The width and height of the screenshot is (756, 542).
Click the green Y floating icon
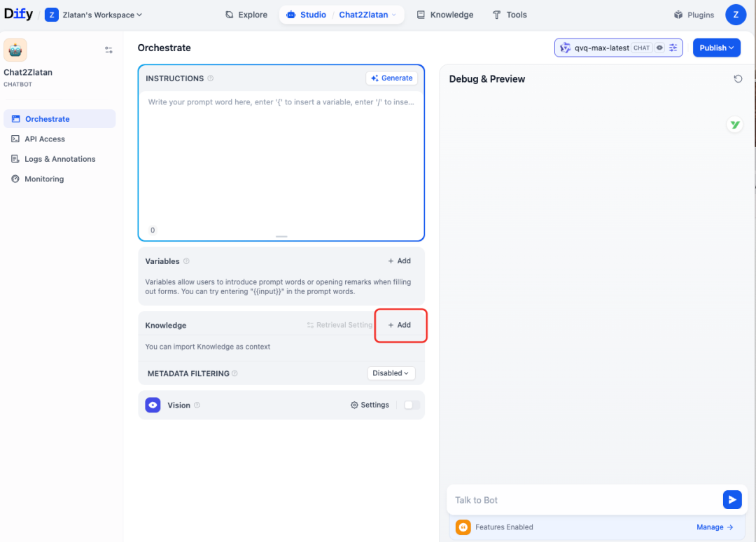pos(734,125)
